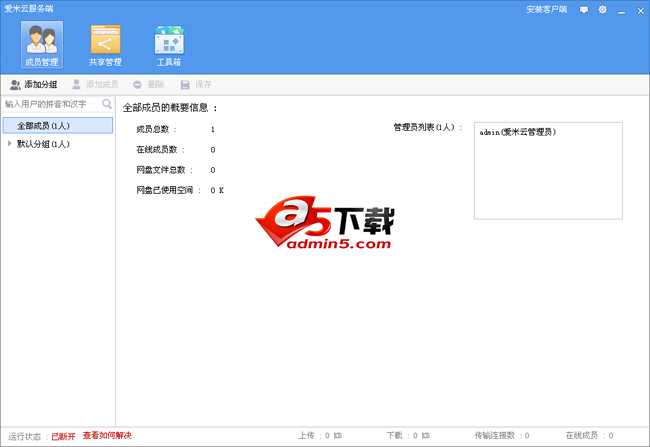This screenshot has width=650, height=447.
Task: Open the 成员管理 member management section
Action: (x=42, y=45)
